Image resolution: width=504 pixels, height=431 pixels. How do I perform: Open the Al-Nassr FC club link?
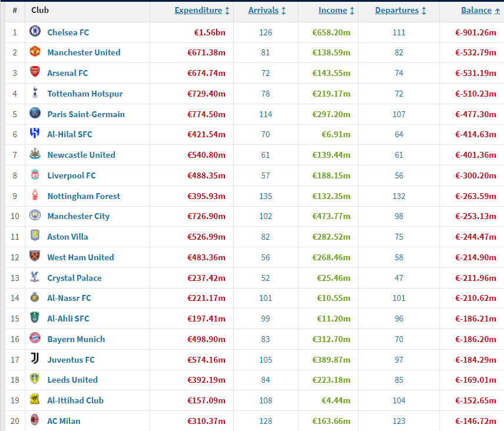click(x=69, y=298)
